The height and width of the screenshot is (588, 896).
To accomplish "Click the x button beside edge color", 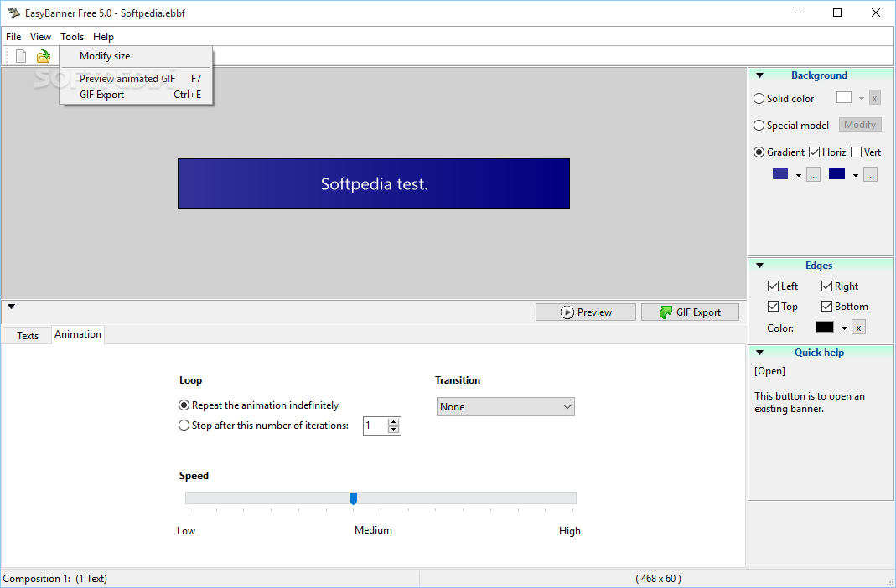I will (859, 328).
